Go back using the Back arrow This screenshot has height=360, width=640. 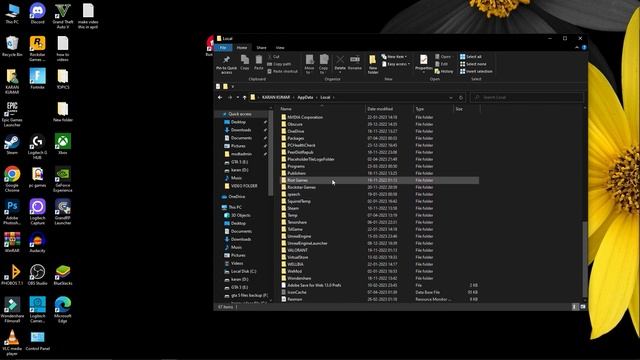pos(220,98)
